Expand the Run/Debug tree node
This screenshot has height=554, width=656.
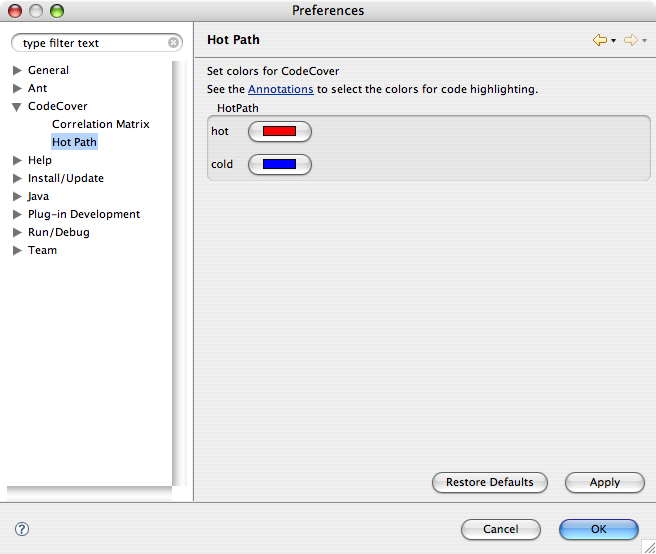17,232
